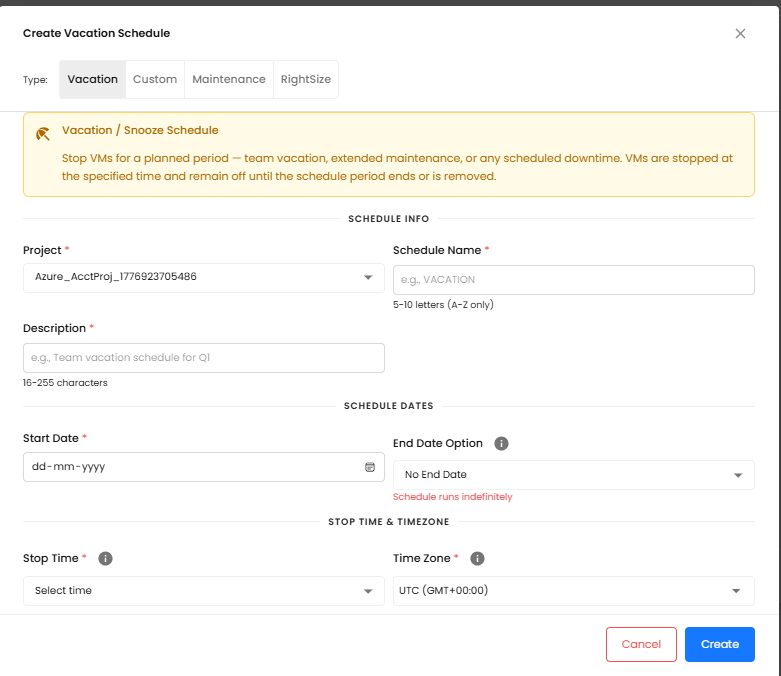781x676 pixels.
Task: Open the Stop Time select dropdown
Action: (204, 591)
